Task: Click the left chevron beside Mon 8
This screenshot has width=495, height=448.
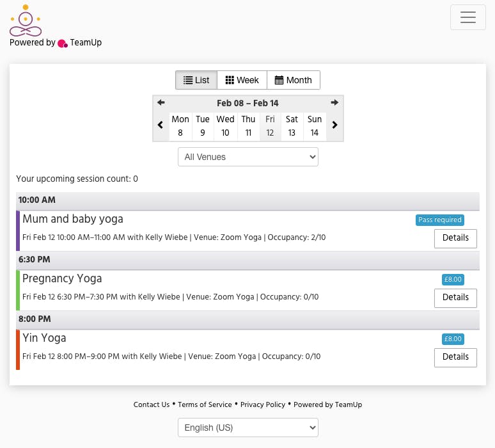Action: pos(161,125)
